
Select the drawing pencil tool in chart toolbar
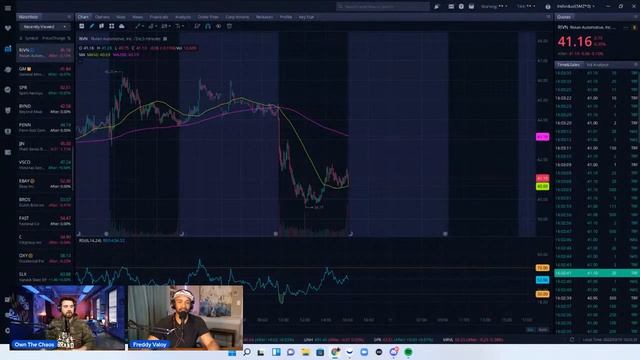pyautogui.click(x=92, y=26)
